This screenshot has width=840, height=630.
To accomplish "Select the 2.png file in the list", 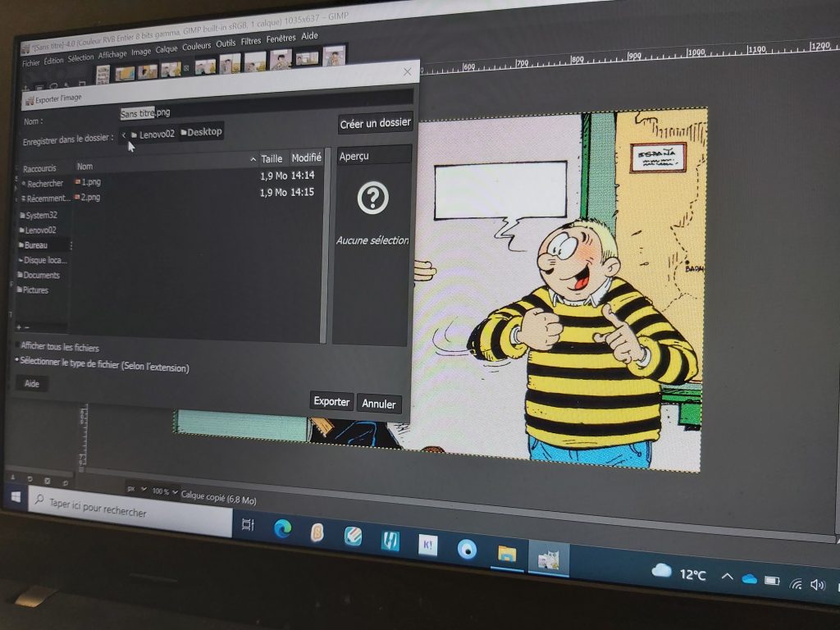I will [x=197, y=195].
